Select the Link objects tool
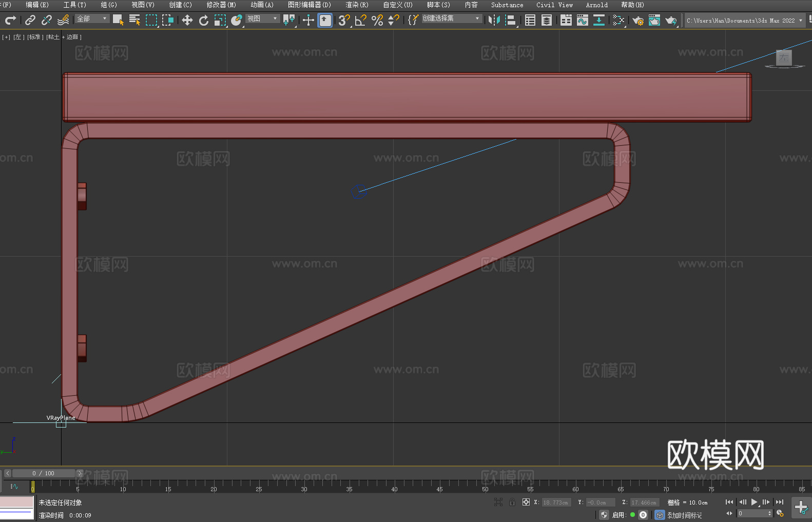The width and height of the screenshot is (812, 522). point(30,20)
